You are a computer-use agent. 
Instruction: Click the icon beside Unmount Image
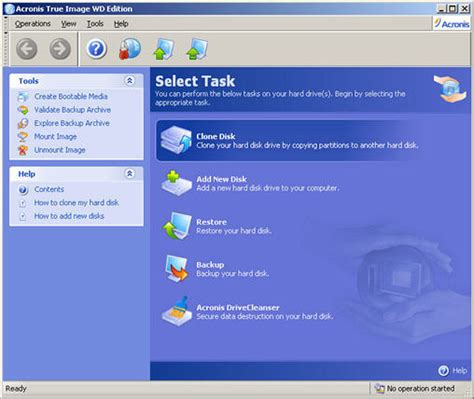point(23,150)
